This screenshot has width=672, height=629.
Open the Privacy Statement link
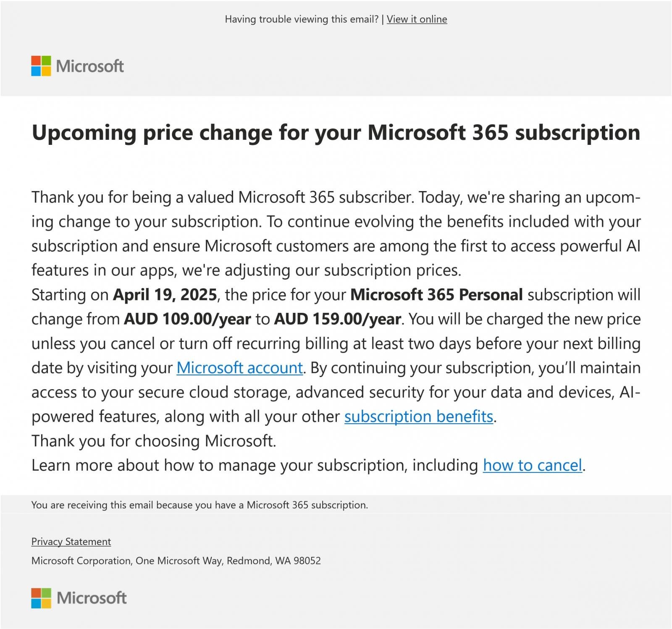pyautogui.click(x=71, y=542)
